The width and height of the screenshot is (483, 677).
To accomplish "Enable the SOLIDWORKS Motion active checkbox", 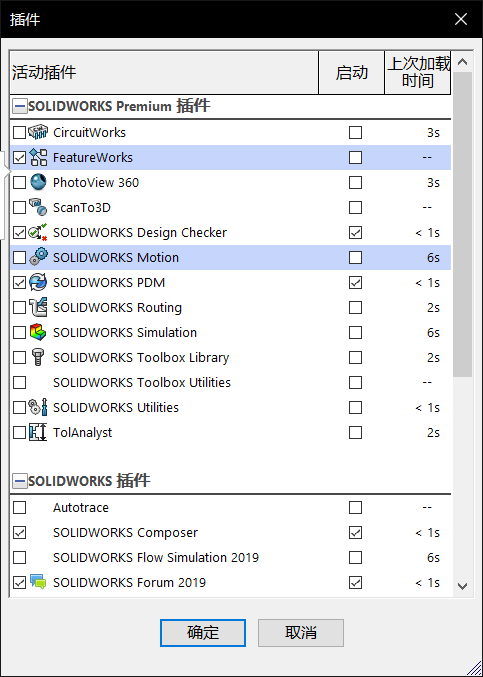I will tap(19, 258).
